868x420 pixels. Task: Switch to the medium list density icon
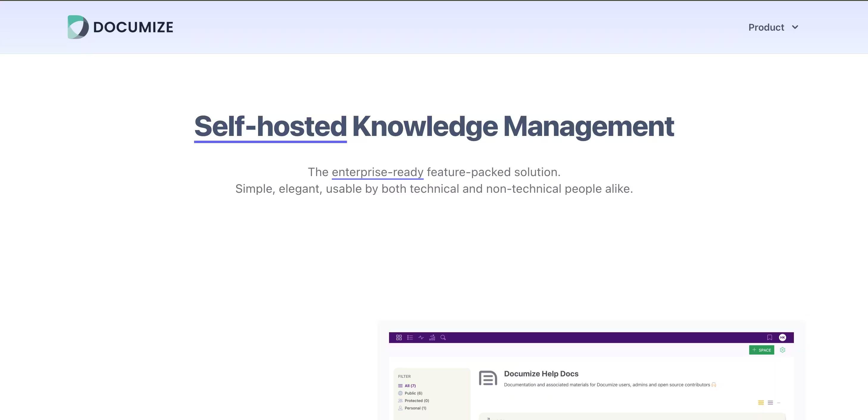pyautogui.click(x=770, y=403)
